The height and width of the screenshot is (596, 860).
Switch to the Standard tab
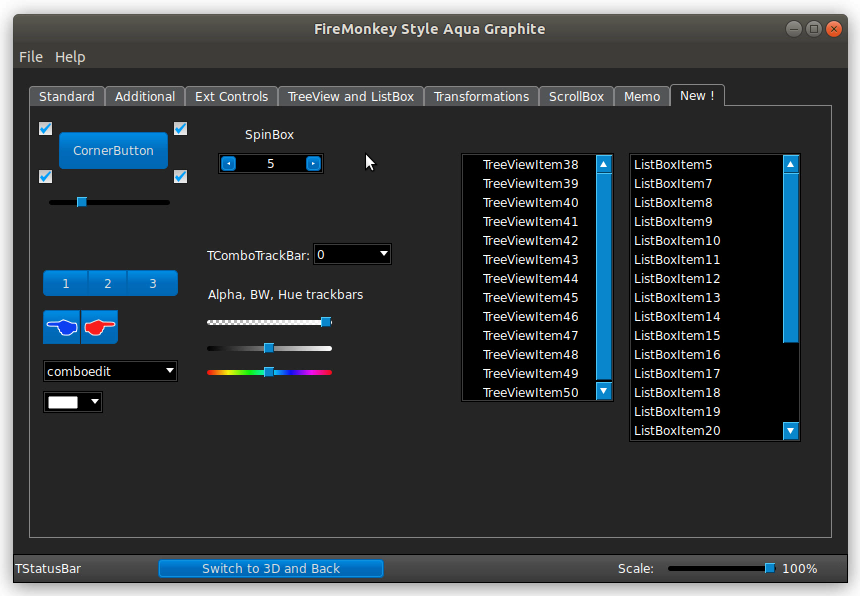[x=67, y=97]
